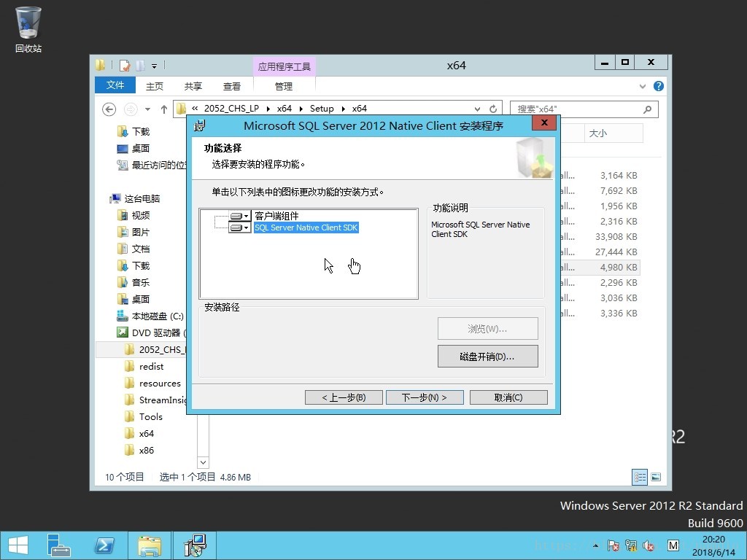Collapse the Explorer ribbon chevron
This screenshot has width=747, height=560.
tap(642, 86)
